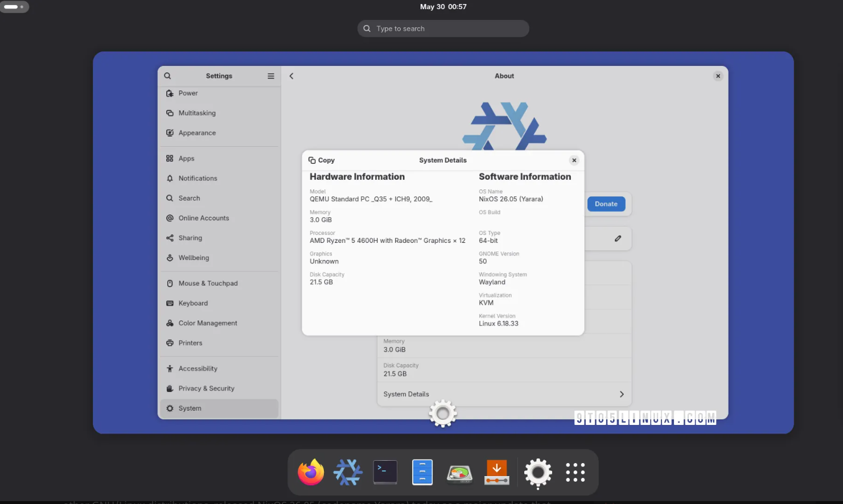
Task: Open the Appearance settings panel
Action: pyautogui.click(x=219, y=133)
